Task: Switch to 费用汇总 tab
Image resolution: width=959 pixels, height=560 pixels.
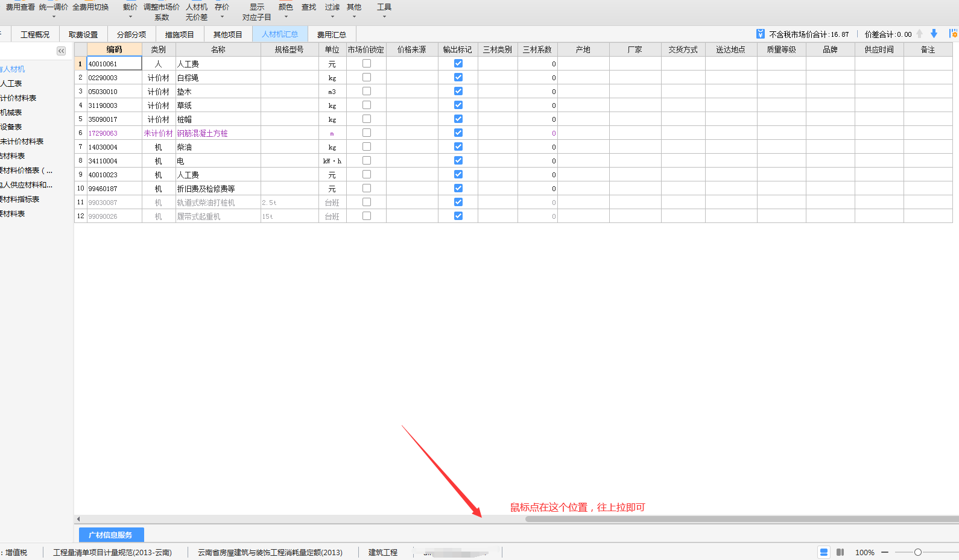Action: pyautogui.click(x=332, y=34)
